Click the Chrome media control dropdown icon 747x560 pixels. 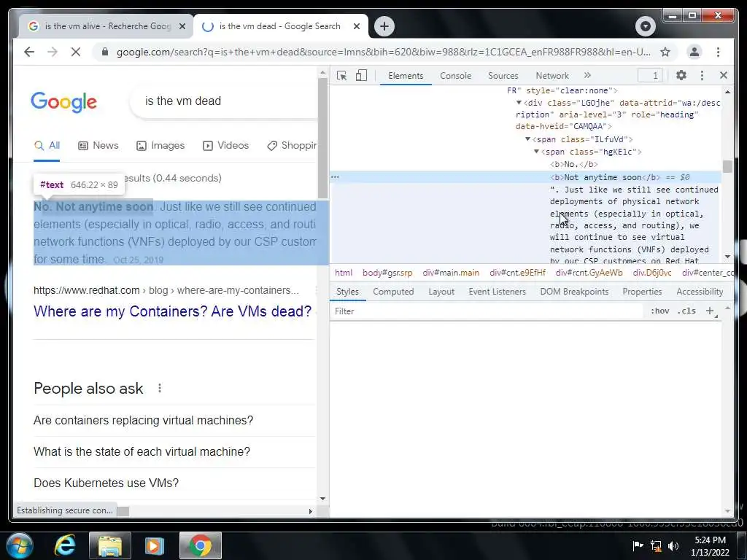[646, 26]
